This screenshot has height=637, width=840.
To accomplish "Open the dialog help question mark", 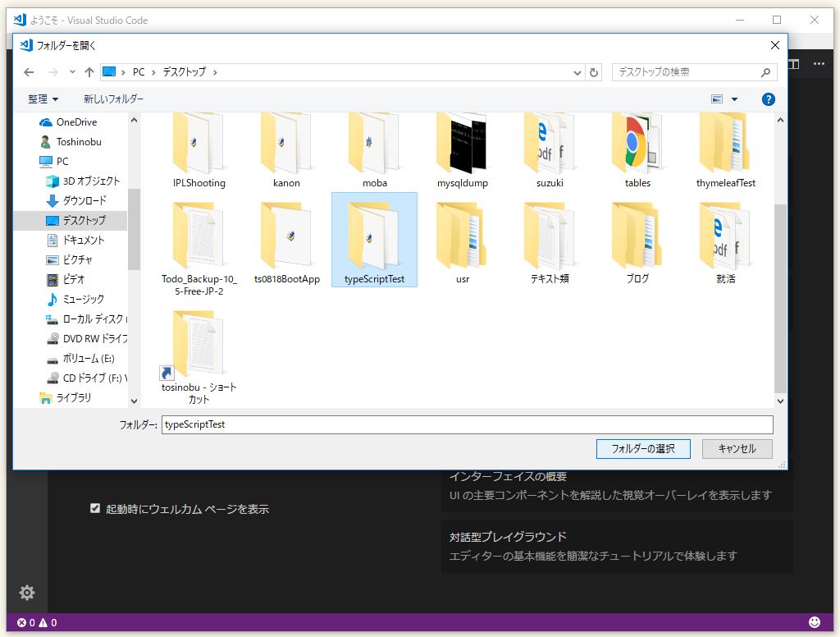I will click(x=768, y=99).
